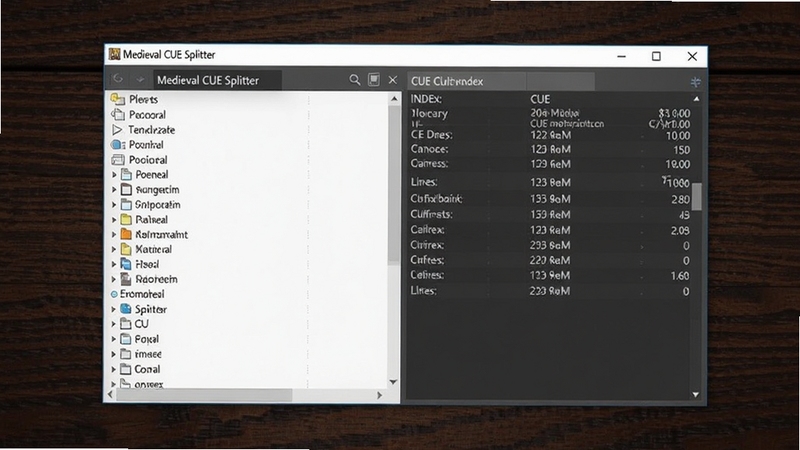Select the Tendrzate triangle icon
Image resolution: width=800 pixels, height=450 pixels.
coord(117,130)
